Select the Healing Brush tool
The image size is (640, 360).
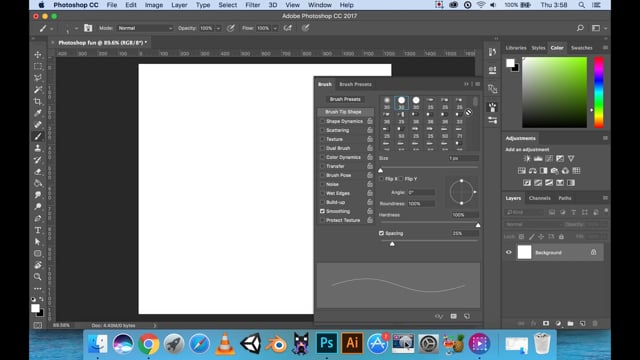(38, 124)
